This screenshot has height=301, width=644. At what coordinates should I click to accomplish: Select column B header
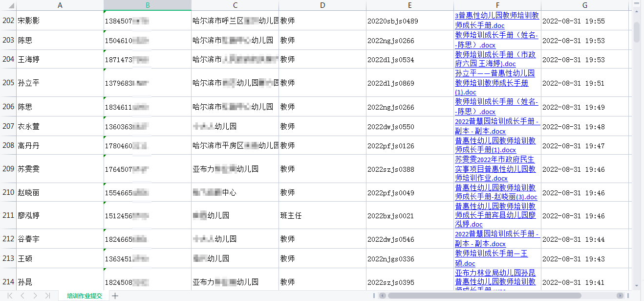pyautogui.click(x=148, y=5)
